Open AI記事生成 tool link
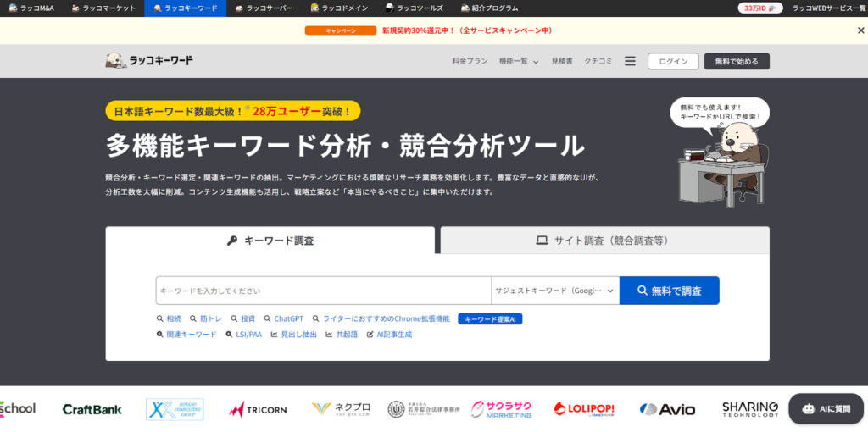868x432 pixels. (x=390, y=335)
